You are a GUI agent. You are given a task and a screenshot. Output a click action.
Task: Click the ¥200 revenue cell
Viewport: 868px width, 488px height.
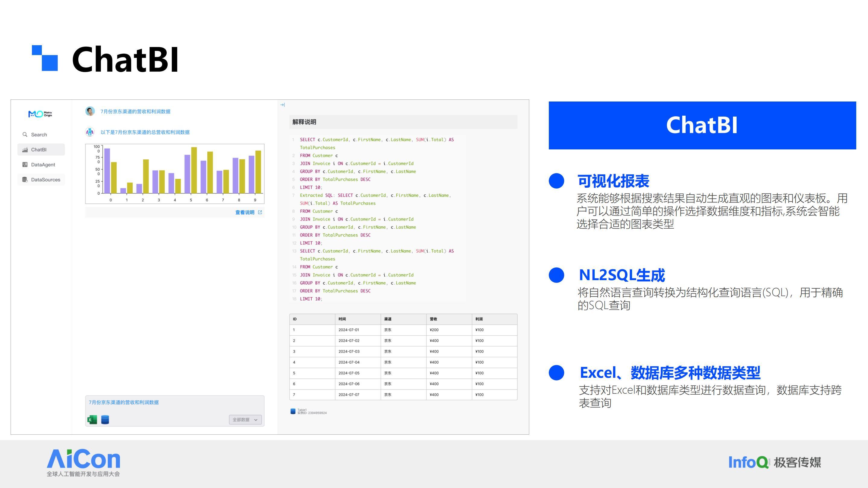449,330
